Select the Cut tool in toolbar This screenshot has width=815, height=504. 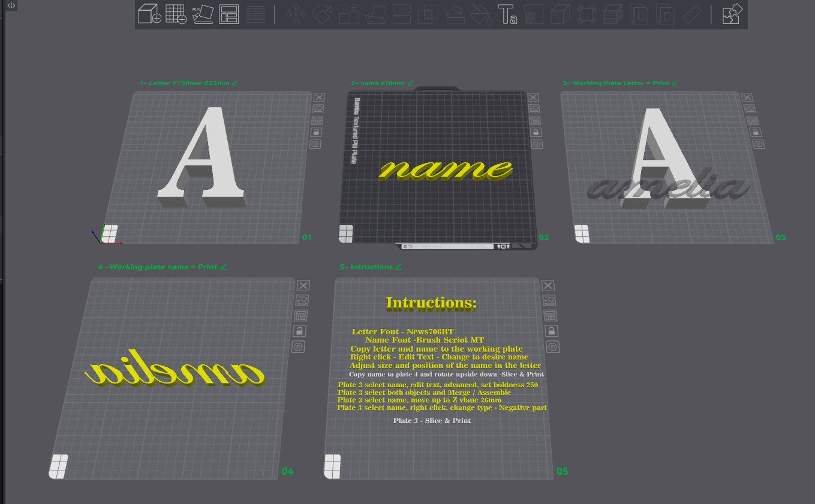click(x=402, y=14)
